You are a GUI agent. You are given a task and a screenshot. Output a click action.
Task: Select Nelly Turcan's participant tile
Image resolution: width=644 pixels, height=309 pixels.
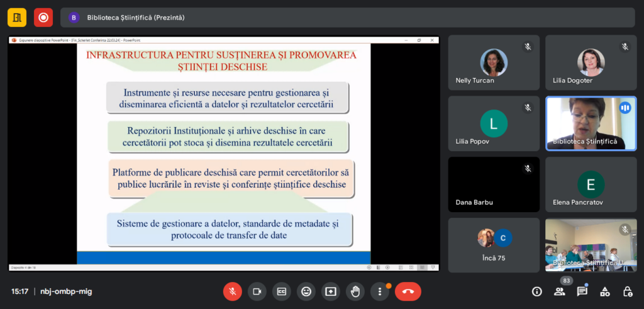(494, 62)
